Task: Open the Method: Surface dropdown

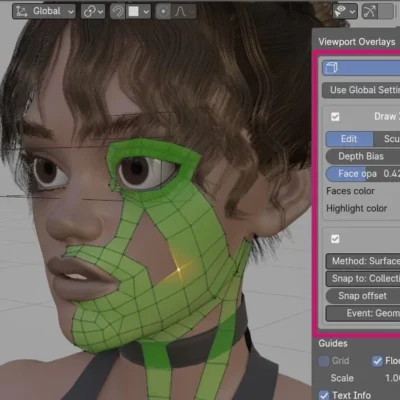Action: [x=363, y=261]
